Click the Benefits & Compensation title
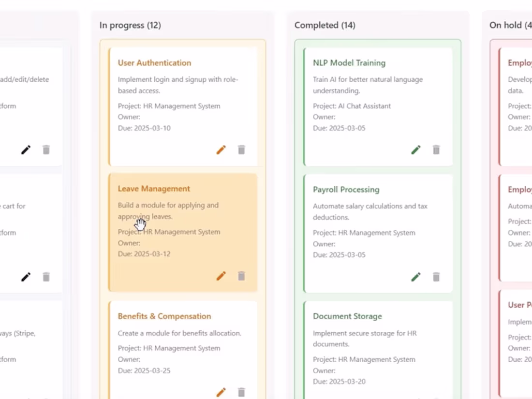Screen dimensions: 532x399 coord(164,316)
